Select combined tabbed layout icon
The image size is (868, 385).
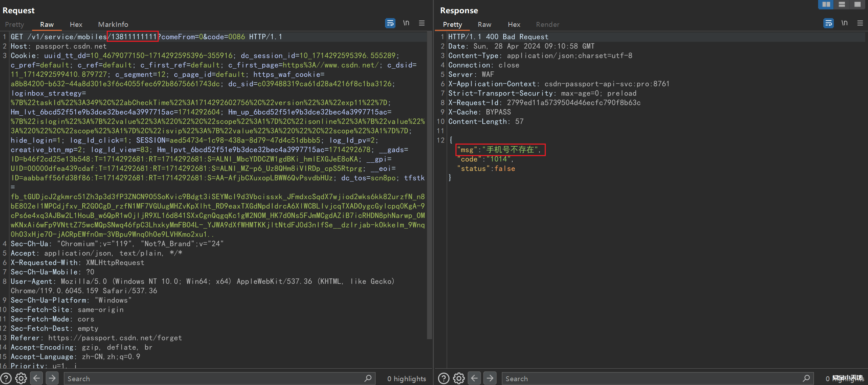pos(858,5)
